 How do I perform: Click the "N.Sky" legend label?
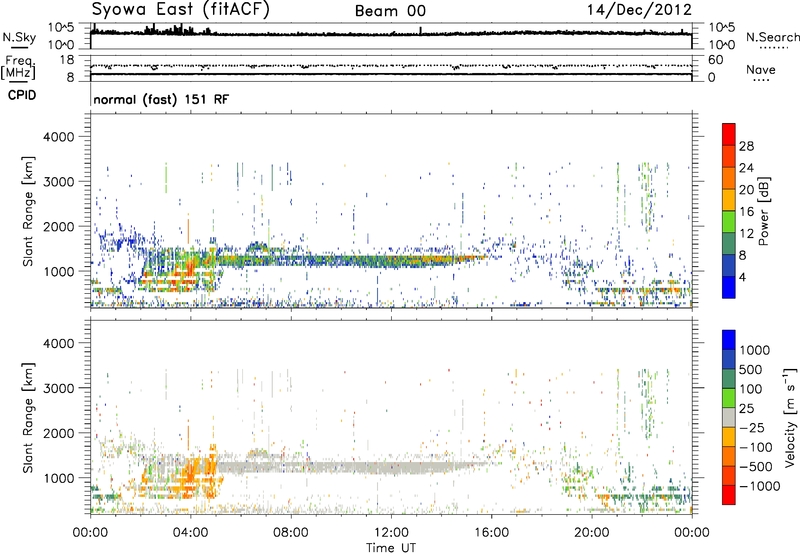19,37
